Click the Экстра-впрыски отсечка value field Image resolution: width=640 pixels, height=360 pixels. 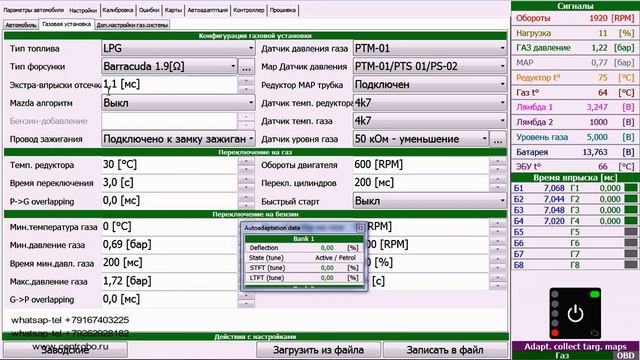coord(169,84)
